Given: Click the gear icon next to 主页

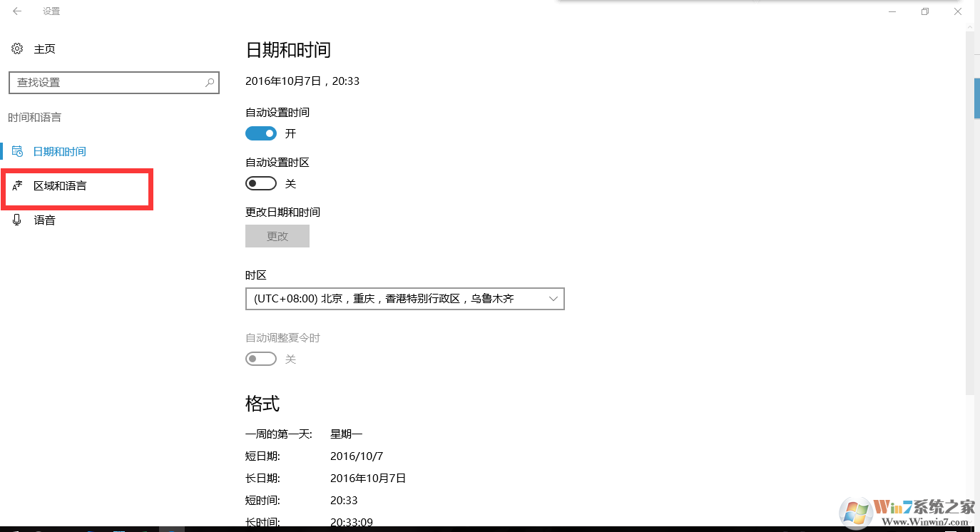Looking at the screenshot, I should 16,48.
